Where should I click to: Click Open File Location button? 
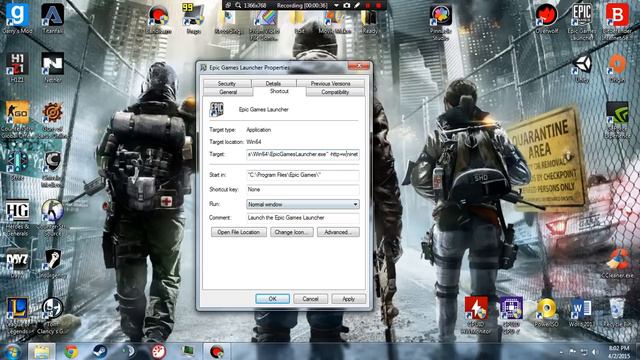point(239,232)
